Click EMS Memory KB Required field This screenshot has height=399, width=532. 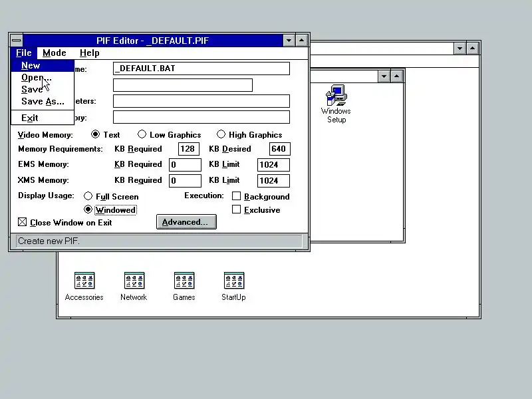click(x=185, y=164)
